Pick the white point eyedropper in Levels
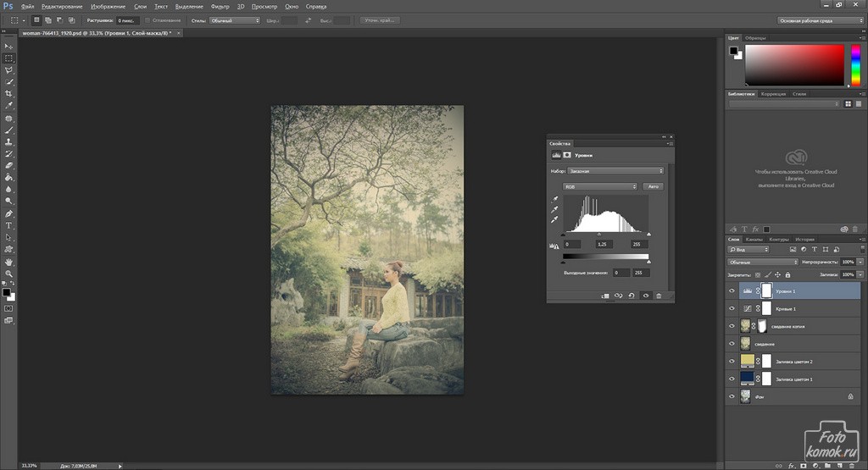This screenshot has height=470, width=868. (554, 219)
